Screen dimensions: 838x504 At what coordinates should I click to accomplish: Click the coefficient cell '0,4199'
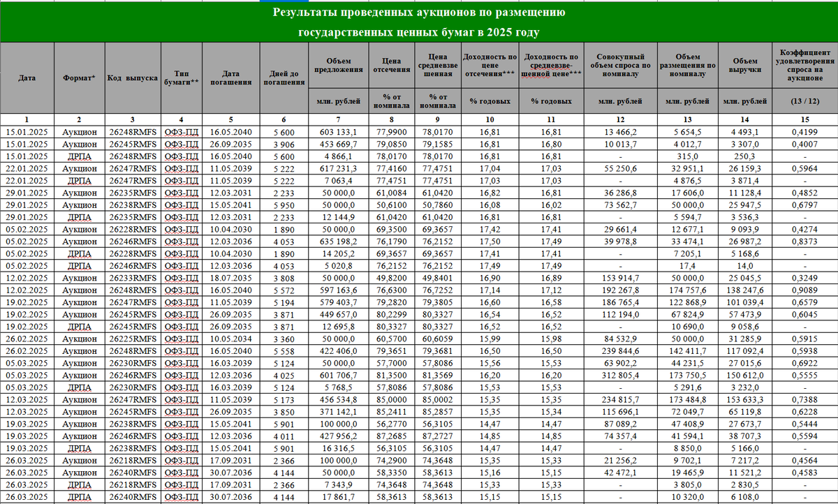point(805,131)
